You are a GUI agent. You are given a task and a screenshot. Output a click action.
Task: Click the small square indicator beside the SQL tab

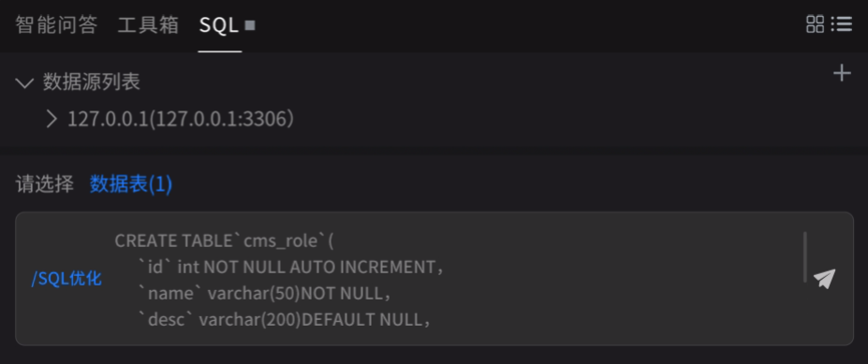pos(250,25)
